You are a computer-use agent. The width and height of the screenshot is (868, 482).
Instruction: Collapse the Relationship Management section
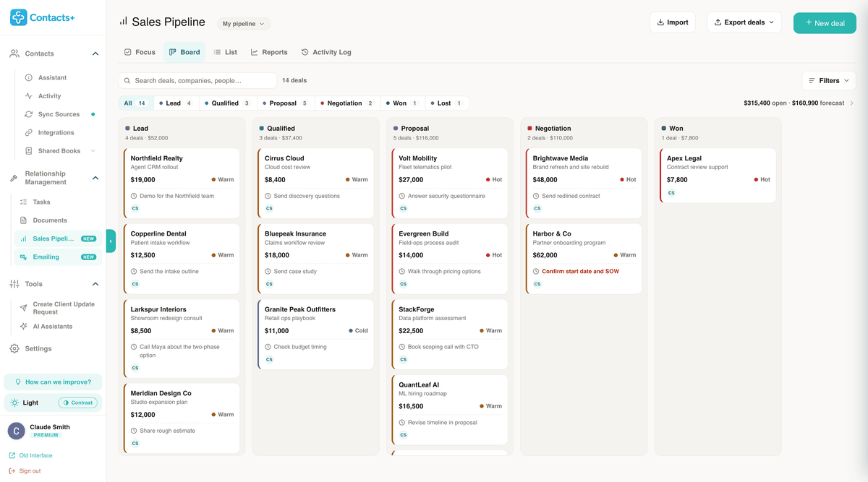pos(95,178)
